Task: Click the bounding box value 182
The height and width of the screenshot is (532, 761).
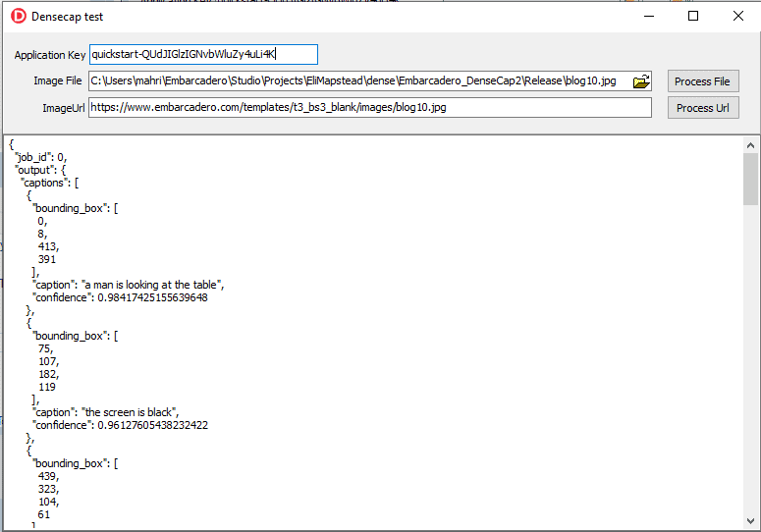Action: tap(48, 374)
